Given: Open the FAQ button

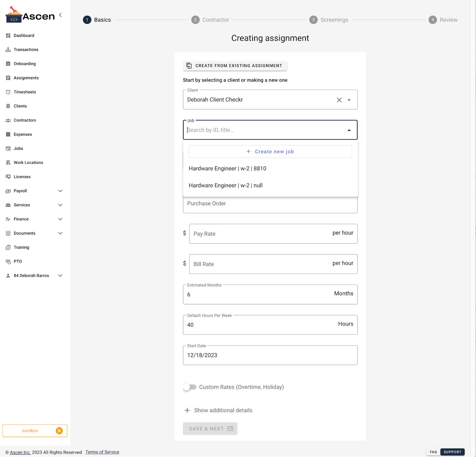Looking at the screenshot, I should (433, 452).
